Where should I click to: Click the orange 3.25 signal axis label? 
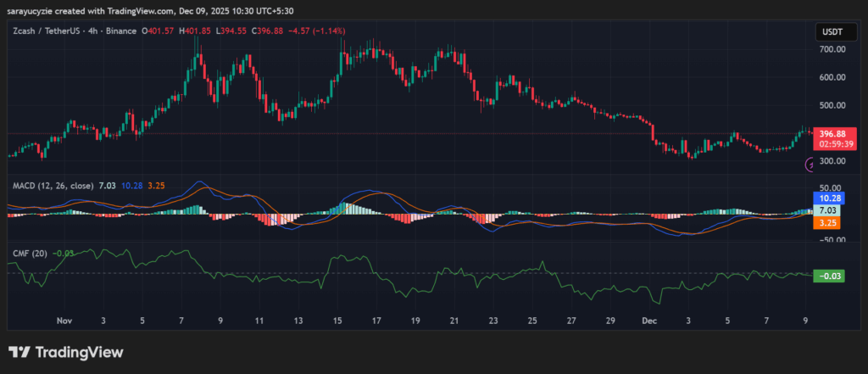[x=826, y=222]
